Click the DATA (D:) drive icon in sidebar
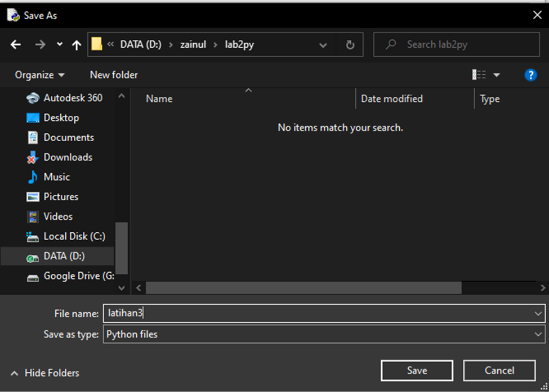 tap(33, 258)
